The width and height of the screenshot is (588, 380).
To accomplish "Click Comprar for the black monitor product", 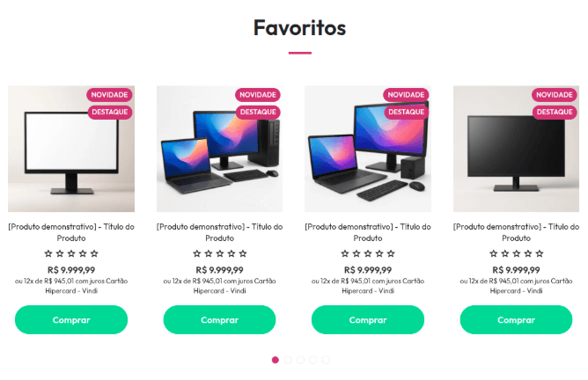I will (x=516, y=319).
